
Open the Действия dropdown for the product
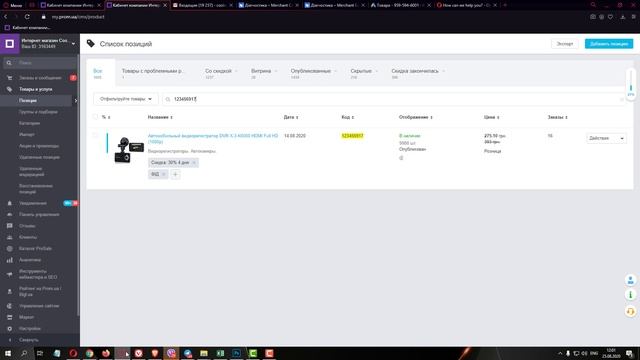pyautogui.click(x=606, y=138)
